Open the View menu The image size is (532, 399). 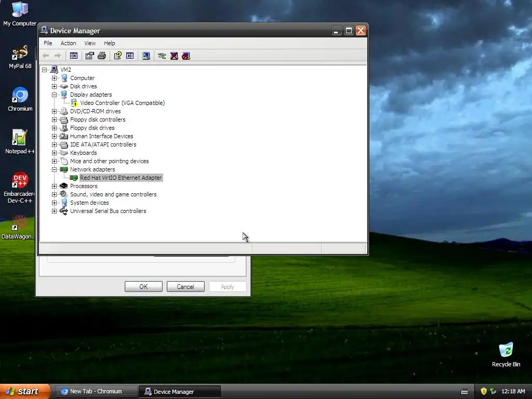(x=90, y=43)
